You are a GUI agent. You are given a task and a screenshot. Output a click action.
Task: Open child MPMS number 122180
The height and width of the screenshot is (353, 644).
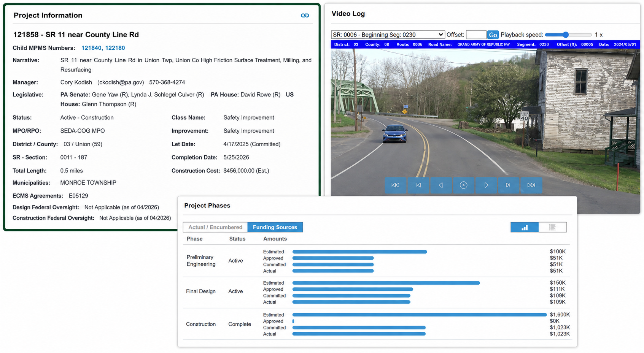point(115,48)
